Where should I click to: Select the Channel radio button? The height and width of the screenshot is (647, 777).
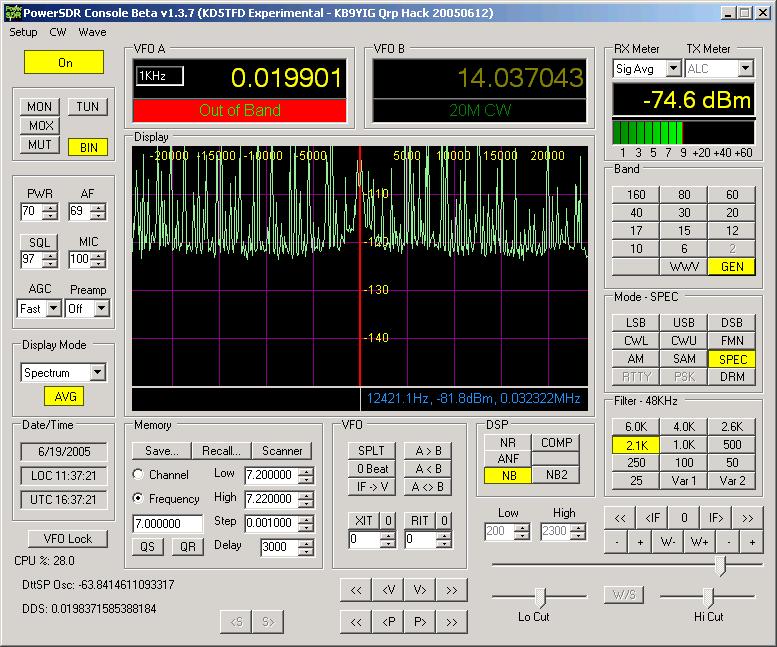(139, 474)
